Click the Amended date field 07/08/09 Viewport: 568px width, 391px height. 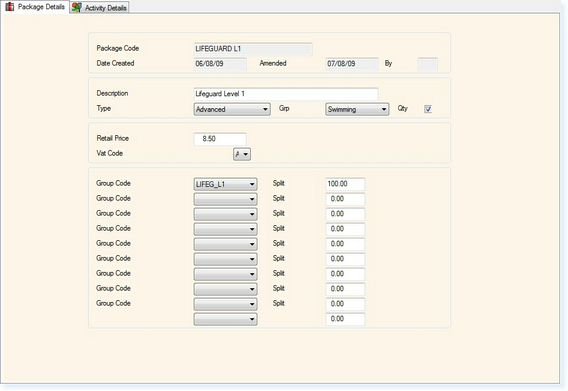352,64
